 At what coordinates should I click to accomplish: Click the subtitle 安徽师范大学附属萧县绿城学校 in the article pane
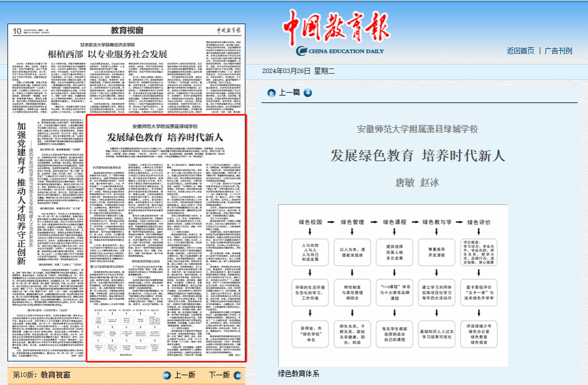pyautogui.click(x=417, y=129)
